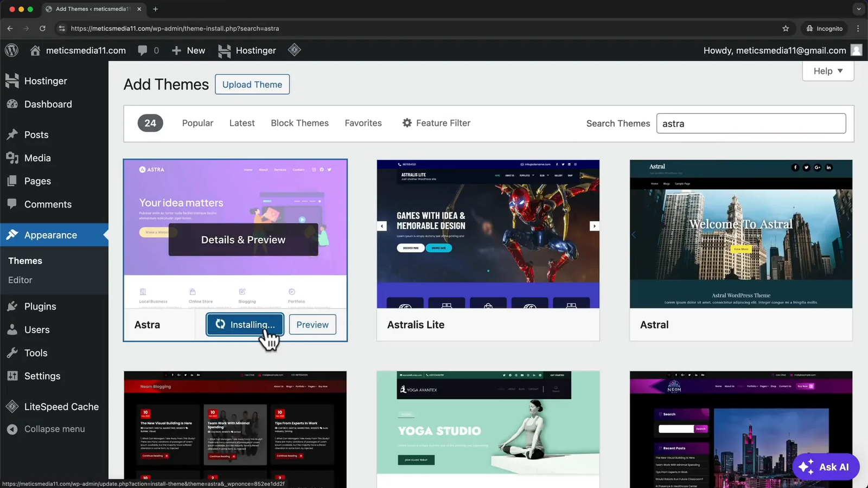The width and height of the screenshot is (868, 488).
Task: Click the diamond LiteSpeed icon in admin bar
Action: pyautogui.click(x=294, y=50)
